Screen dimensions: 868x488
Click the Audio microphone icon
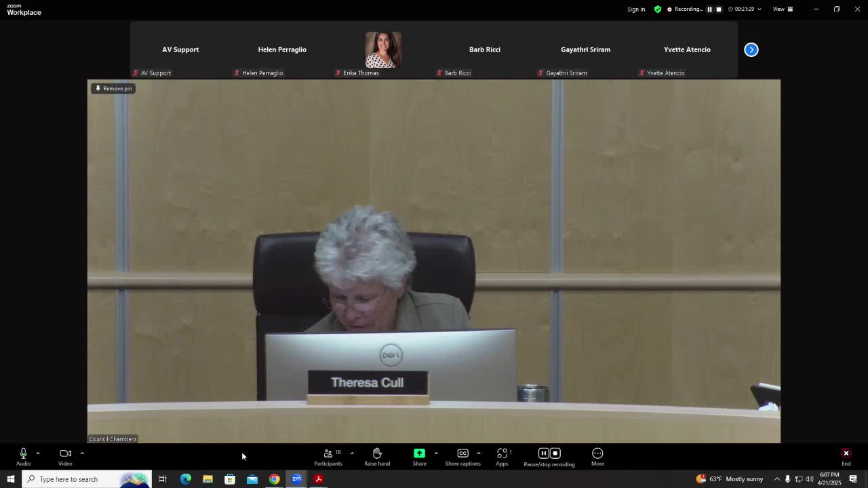(x=23, y=453)
